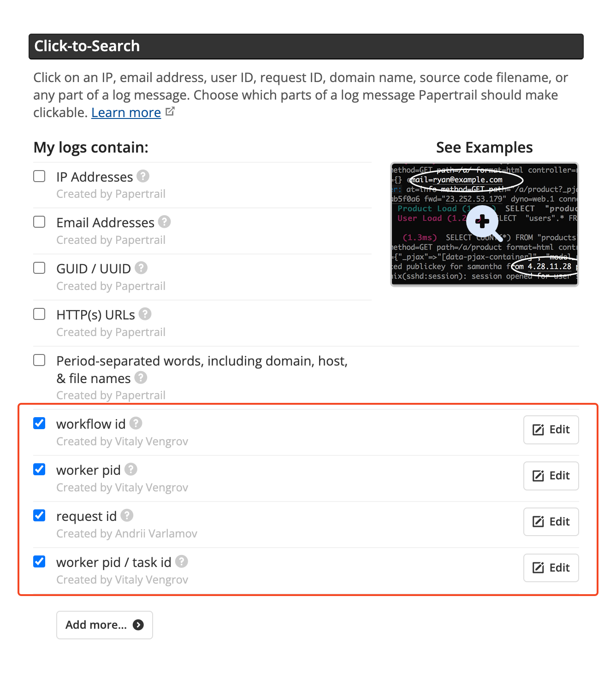Image resolution: width=616 pixels, height=673 pixels.
Task: Click the help icon next to request id
Action: (x=127, y=515)
